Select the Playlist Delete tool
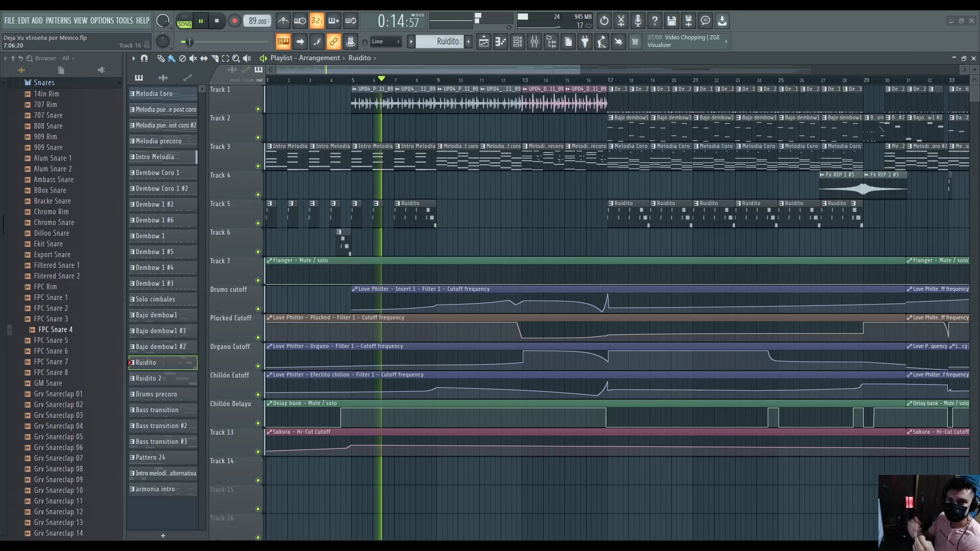The height and width of the screenshot is (551, 980). 182,58
